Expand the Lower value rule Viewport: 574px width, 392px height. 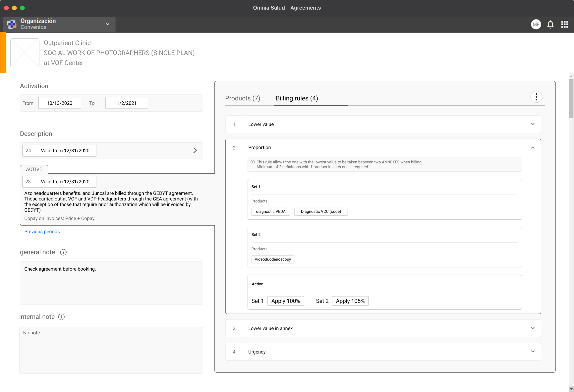click(533, 124)
